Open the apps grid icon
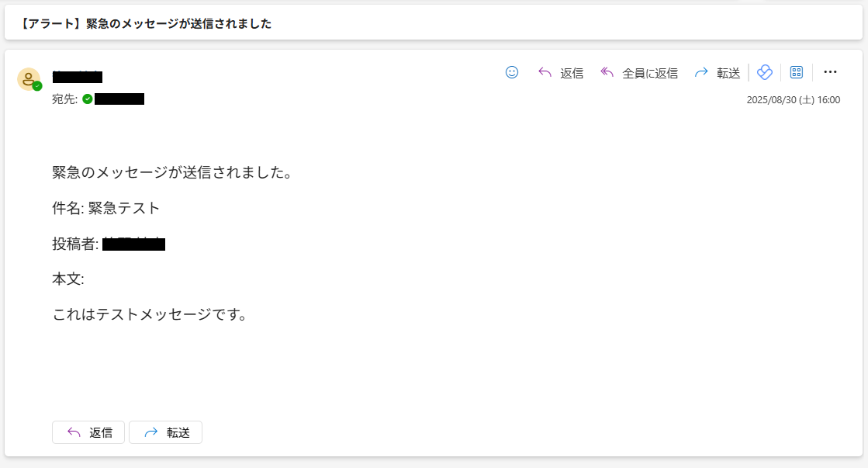868x468 pixels. click(x=797, y=72)
